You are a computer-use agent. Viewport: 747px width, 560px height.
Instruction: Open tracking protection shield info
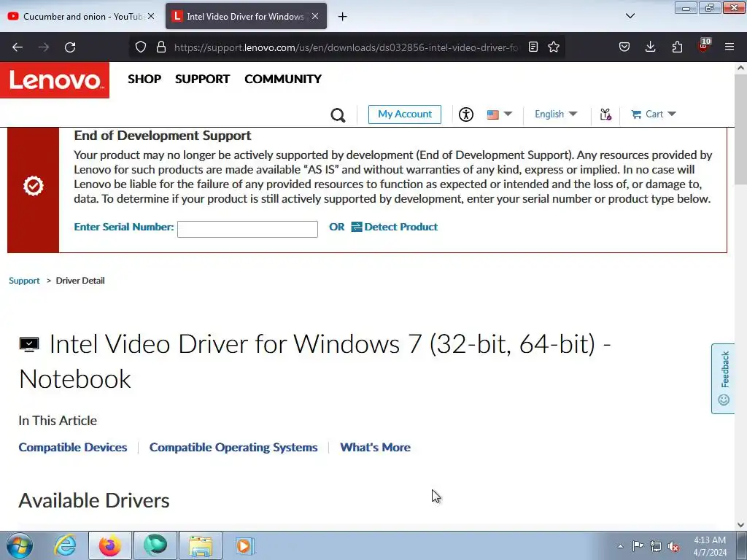[141, 47]
